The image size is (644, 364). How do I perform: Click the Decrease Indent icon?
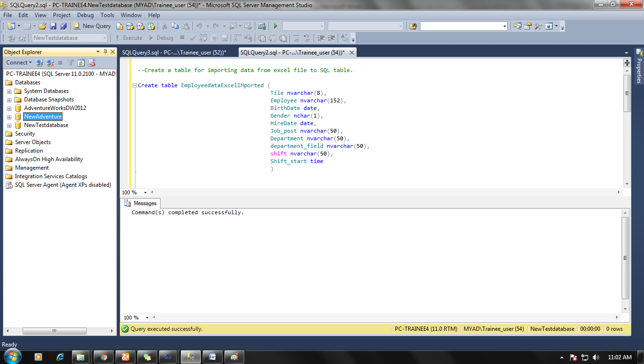click(x=321, y=38)
